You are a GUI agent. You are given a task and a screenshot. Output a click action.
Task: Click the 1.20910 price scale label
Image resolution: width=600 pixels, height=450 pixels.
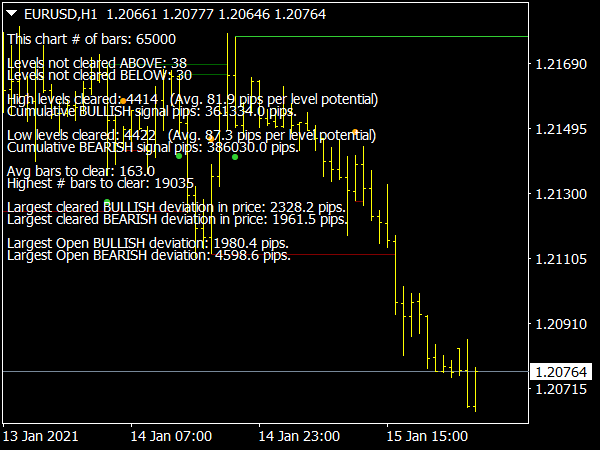561,324
